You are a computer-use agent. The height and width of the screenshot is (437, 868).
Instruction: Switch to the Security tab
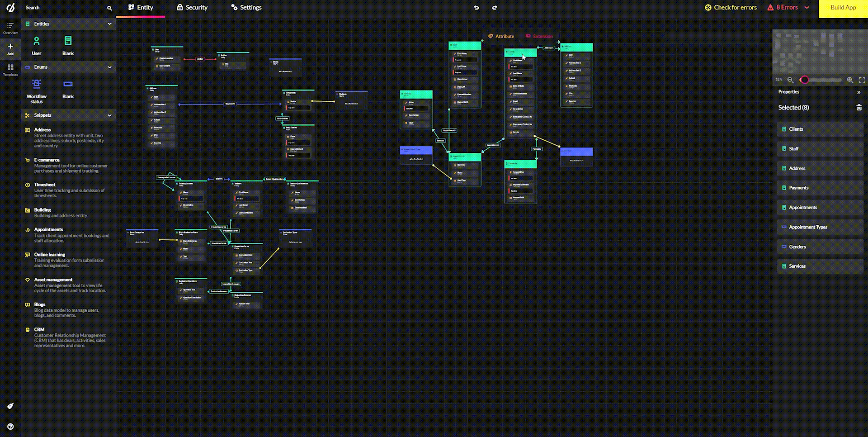[x=192, y=7]
